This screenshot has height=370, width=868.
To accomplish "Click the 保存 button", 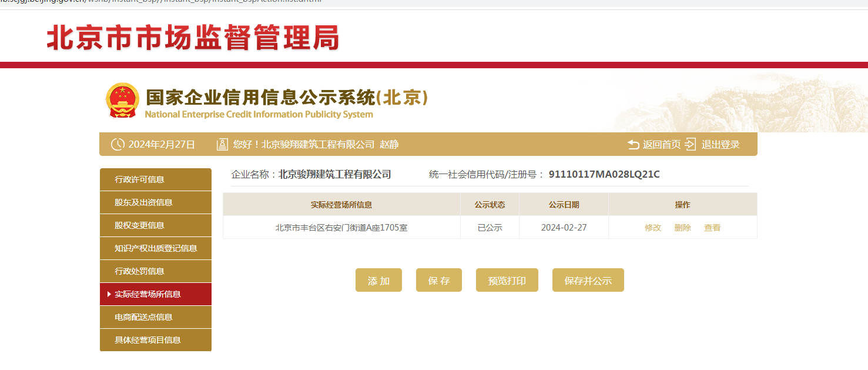I will coord(439,280).
